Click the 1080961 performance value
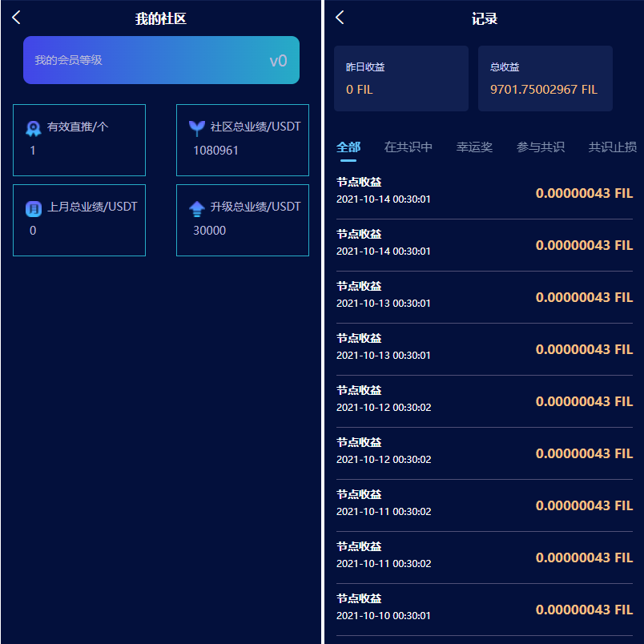 pos(215,151)
